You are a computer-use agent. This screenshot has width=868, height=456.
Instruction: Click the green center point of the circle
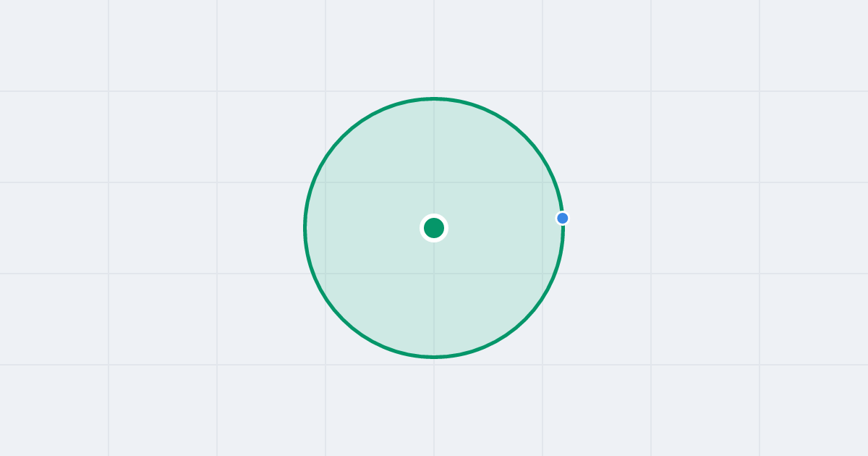[x=434, y=228]
